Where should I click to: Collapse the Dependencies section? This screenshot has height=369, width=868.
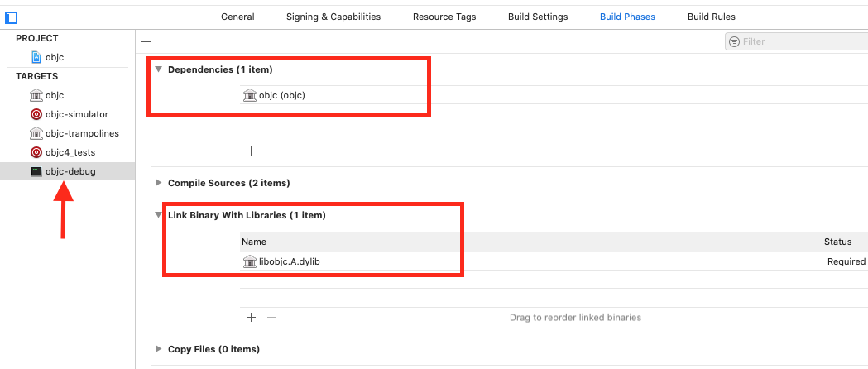pos(158,69)
